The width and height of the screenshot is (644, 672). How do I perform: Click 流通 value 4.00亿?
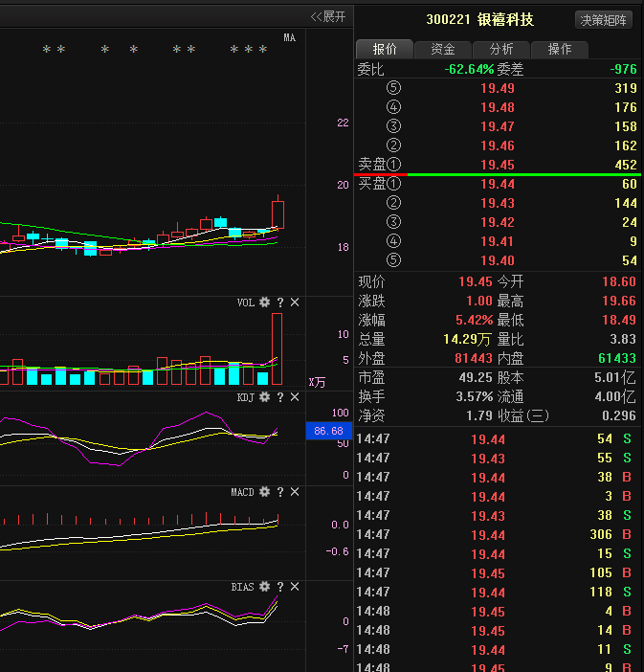(615, 396)
